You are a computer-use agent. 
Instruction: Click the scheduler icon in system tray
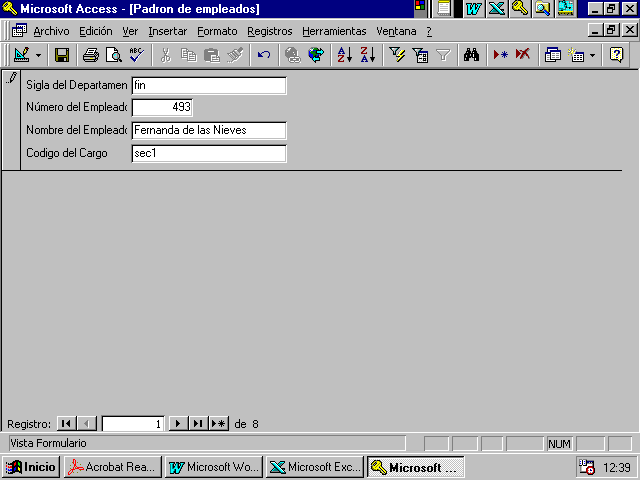(x=587, y=467)
